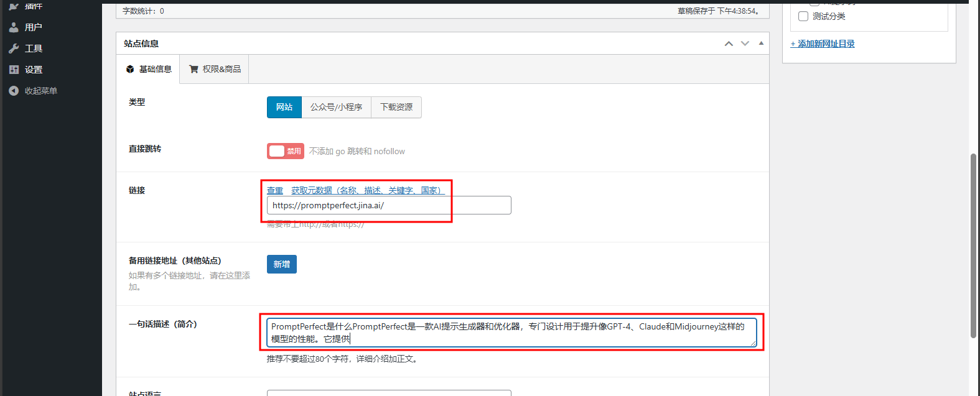This screenshot has width=980, height=396.
Task: Select 网站 type
Action: (284, 107)
